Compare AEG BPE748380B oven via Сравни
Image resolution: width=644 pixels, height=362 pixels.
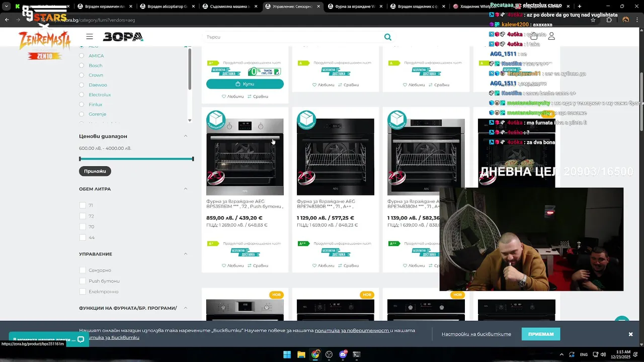pyautogui.click(x=348, y=265)
